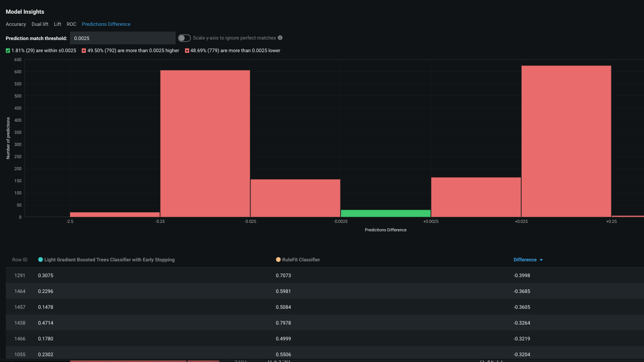
Task: Click the green histogram bar of matching predictions
Action: pos(386,213)
